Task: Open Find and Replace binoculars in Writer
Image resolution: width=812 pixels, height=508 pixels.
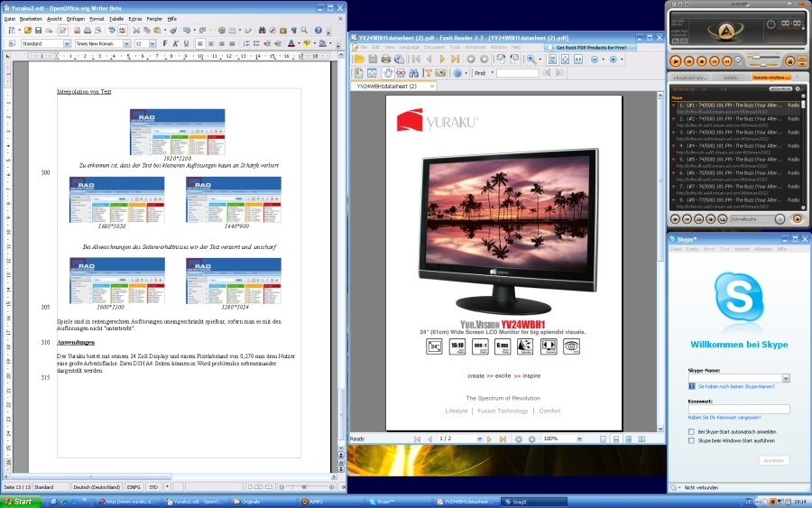Action: [x=262, y=31]
